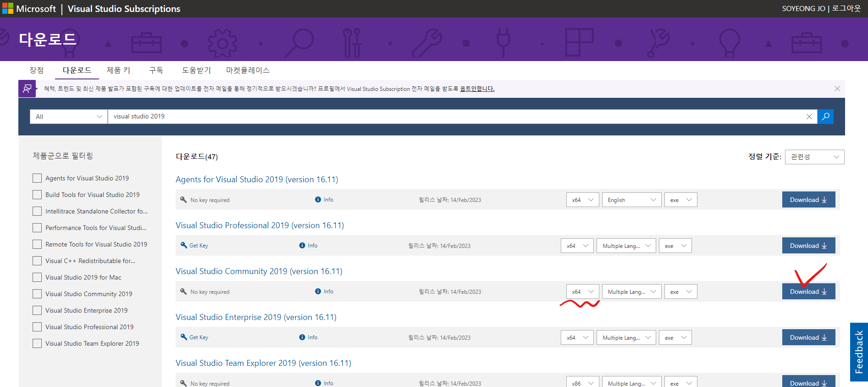Click Info icon for Visual Studio Team Explorer 2019
Viewport: 868px width, 387px height.
point(318,383)
